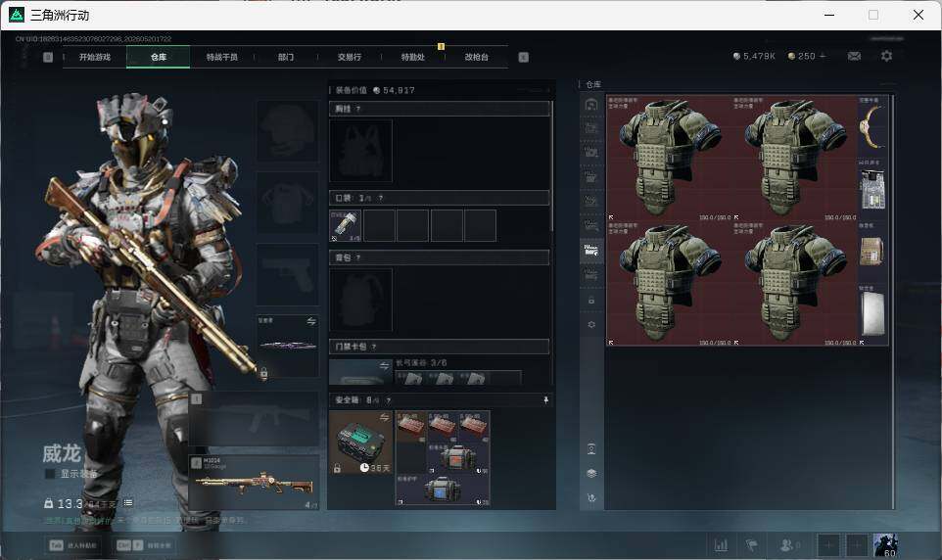Click the ID badge icon in warehouse sidebar

coord(591,448)
